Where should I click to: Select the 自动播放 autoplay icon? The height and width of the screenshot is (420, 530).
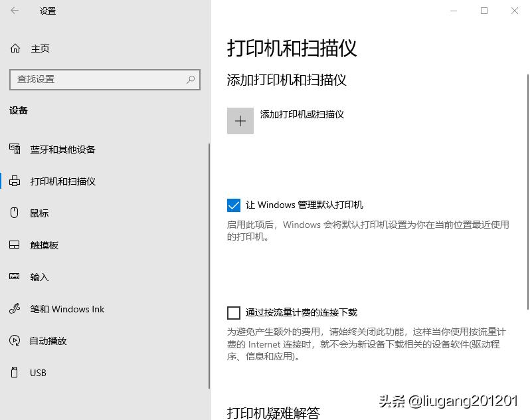[15, 340]
